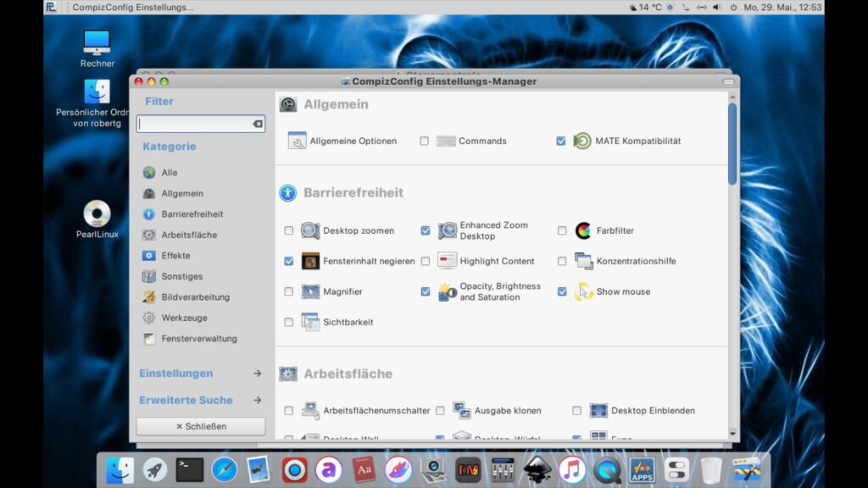This screenshot has width=868, height=488.
Task: Enable the Ausgabe klonen checkbox
Action: pos(440,411)
